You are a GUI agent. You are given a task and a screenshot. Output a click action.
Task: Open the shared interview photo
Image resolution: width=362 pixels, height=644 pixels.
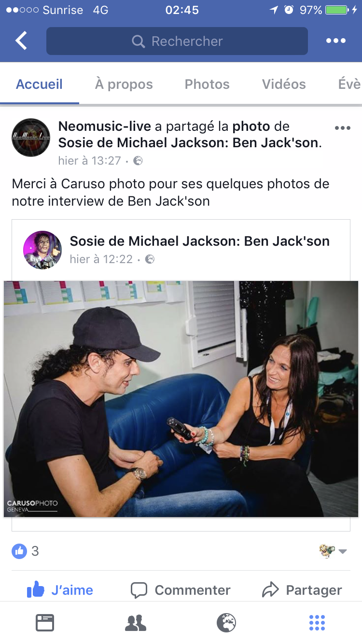tap(181, 399)
